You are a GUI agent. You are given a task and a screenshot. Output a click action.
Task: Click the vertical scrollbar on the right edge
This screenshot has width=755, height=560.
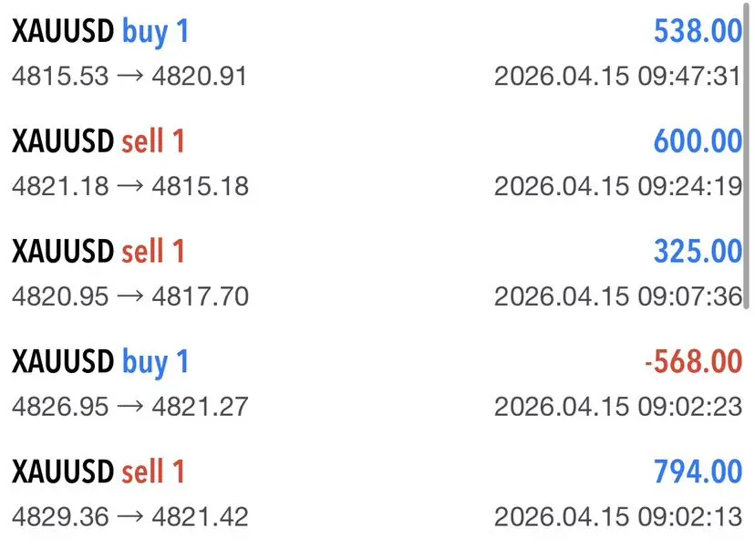[746, 157]
